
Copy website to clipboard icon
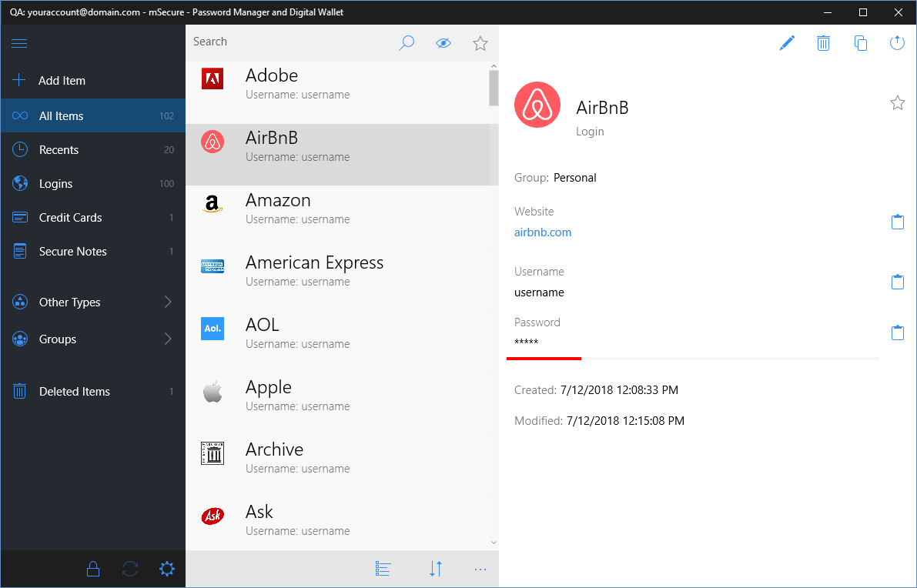click(897, 222)
